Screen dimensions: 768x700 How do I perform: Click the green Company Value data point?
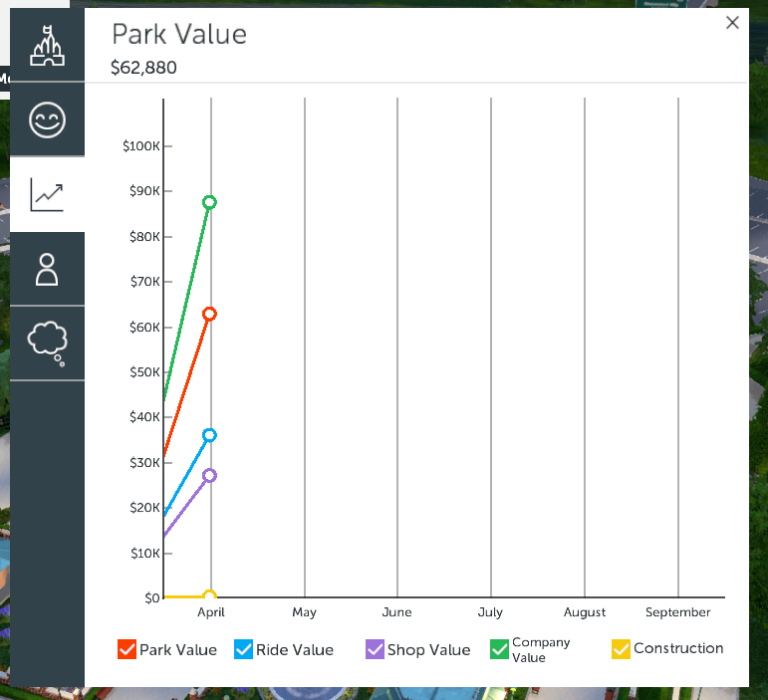pos(209,202)
